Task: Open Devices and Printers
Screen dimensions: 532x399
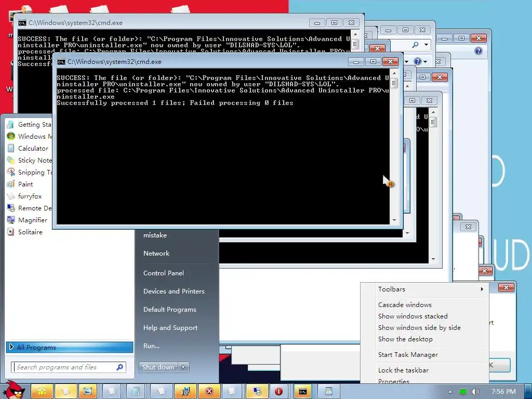Action: pyautogui.click(x=174, y=291)
